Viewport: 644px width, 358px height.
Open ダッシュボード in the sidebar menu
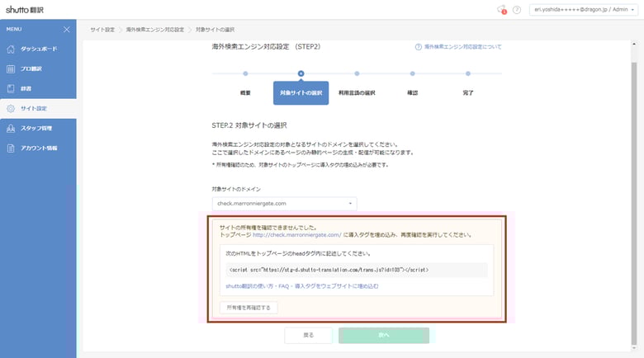click(x=38, y=49)
